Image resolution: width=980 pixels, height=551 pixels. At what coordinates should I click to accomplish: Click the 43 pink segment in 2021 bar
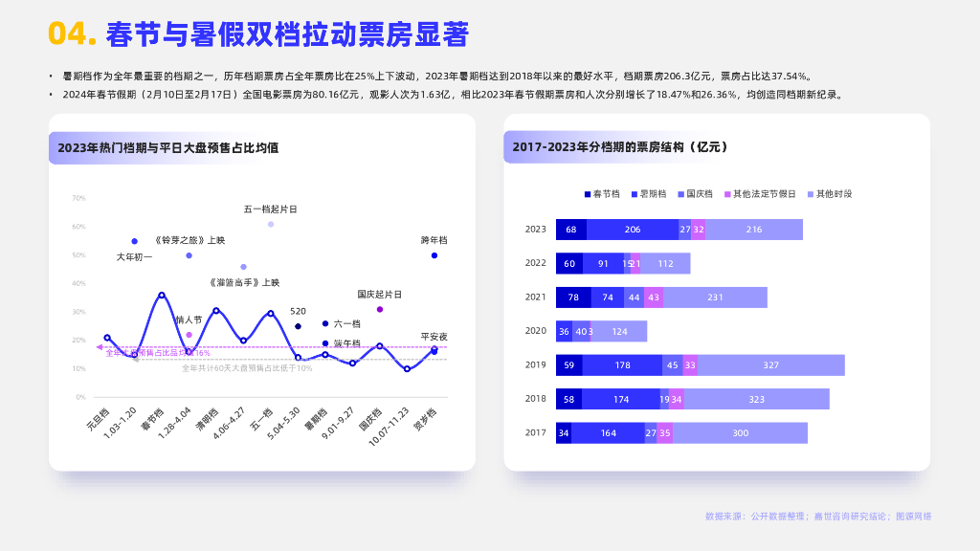point(654,298)
